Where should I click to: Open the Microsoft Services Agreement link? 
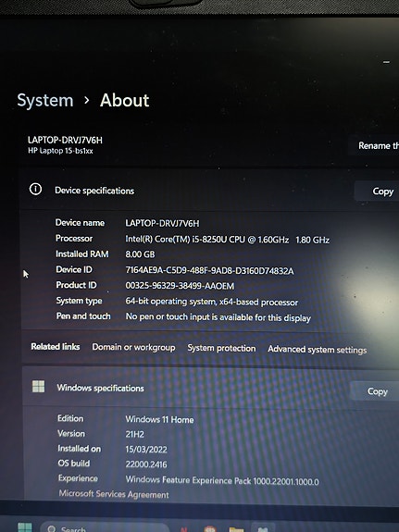click(x=114, y=494)
